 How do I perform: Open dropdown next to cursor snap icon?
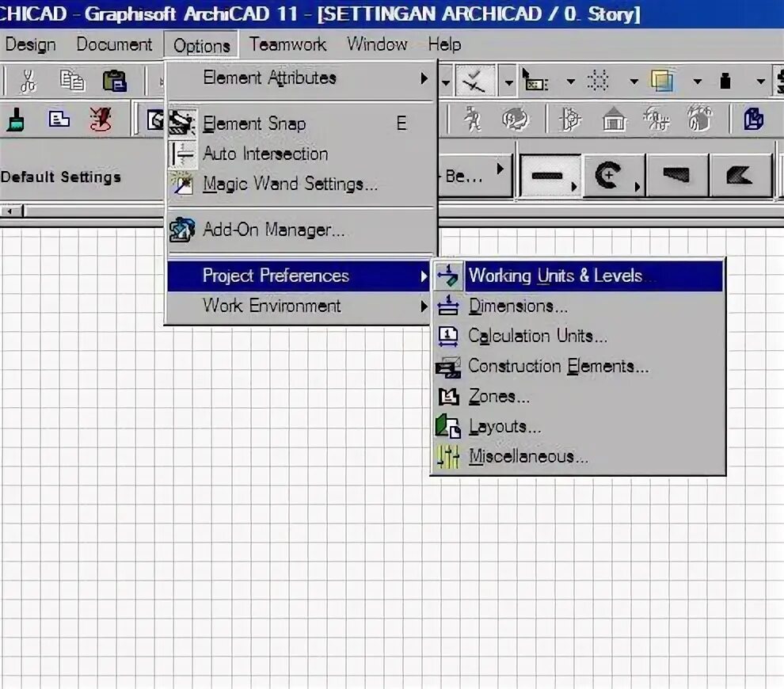click(x=570, y=82)
